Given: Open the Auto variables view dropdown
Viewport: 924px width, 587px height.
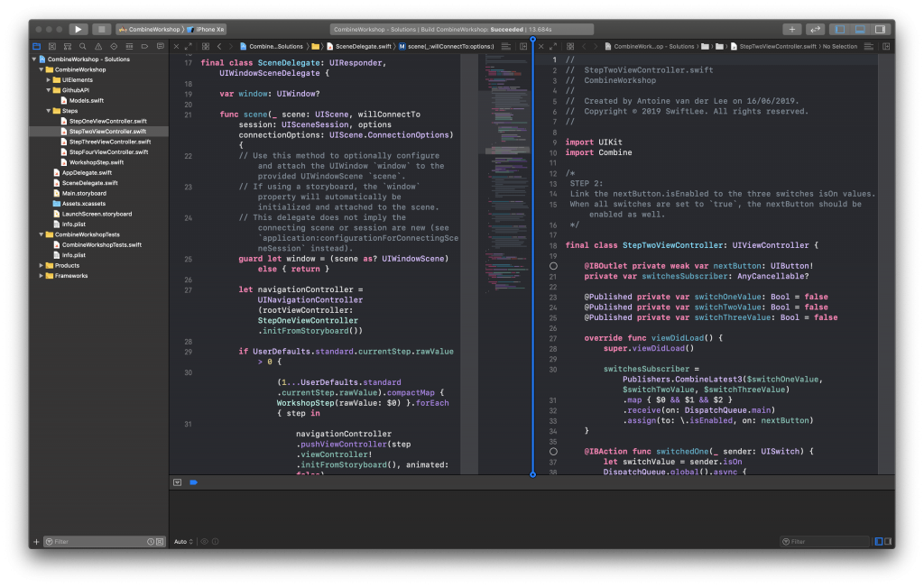Looking at the screenshot, I should tap(183, 541).
